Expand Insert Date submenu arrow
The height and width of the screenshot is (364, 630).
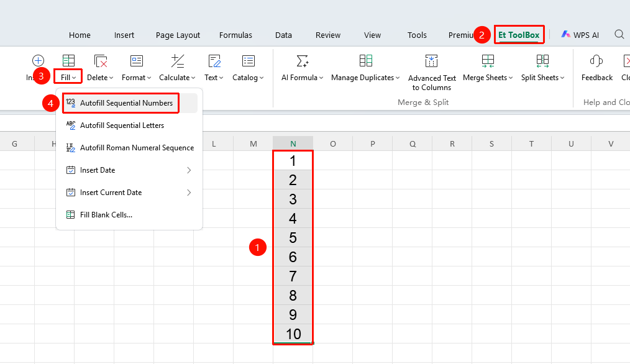(x=189, y=170)
